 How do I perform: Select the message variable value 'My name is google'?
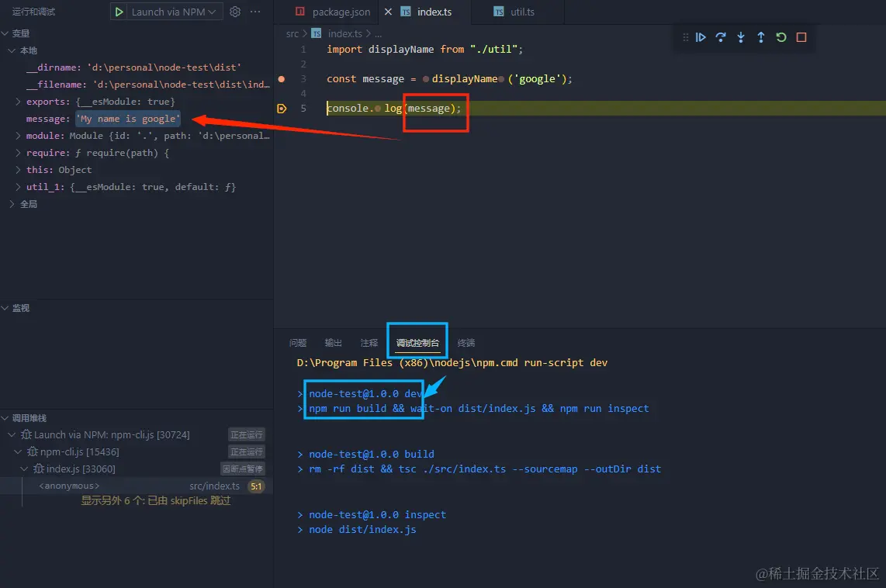click(x=128, y=119)
